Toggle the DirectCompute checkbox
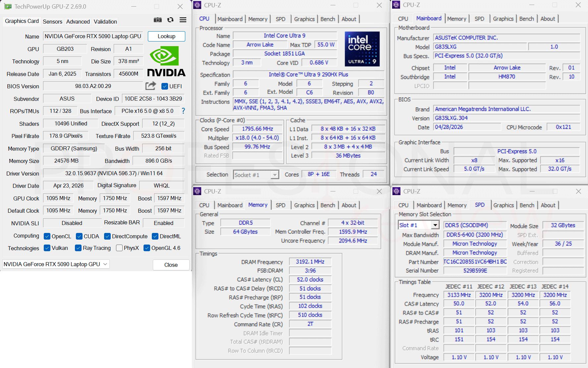 [107, 236]
